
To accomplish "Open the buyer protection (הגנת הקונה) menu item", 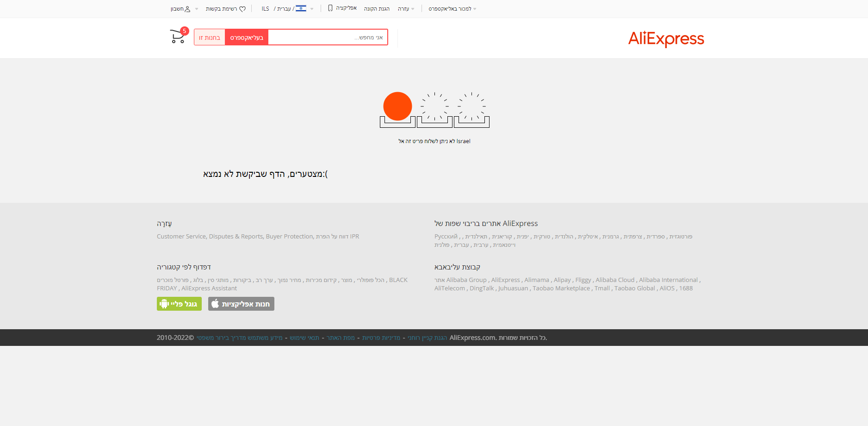I will (x=377, y=9).
